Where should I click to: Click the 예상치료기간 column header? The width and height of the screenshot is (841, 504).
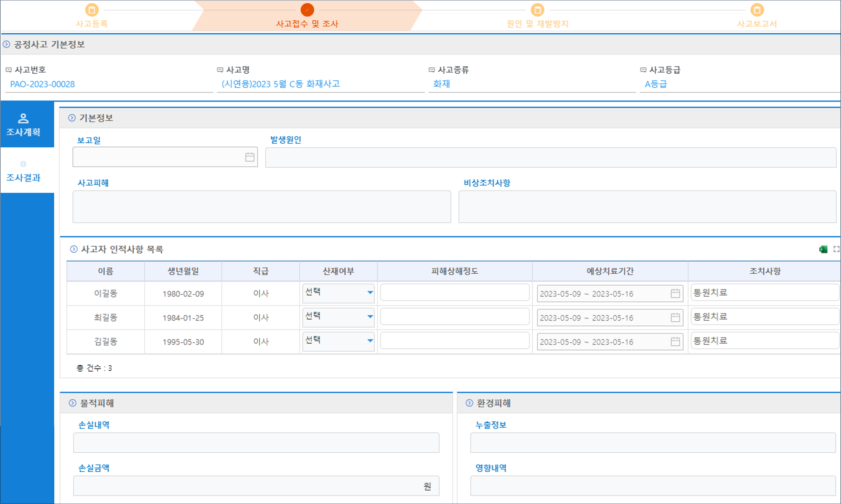click(610, 271)
